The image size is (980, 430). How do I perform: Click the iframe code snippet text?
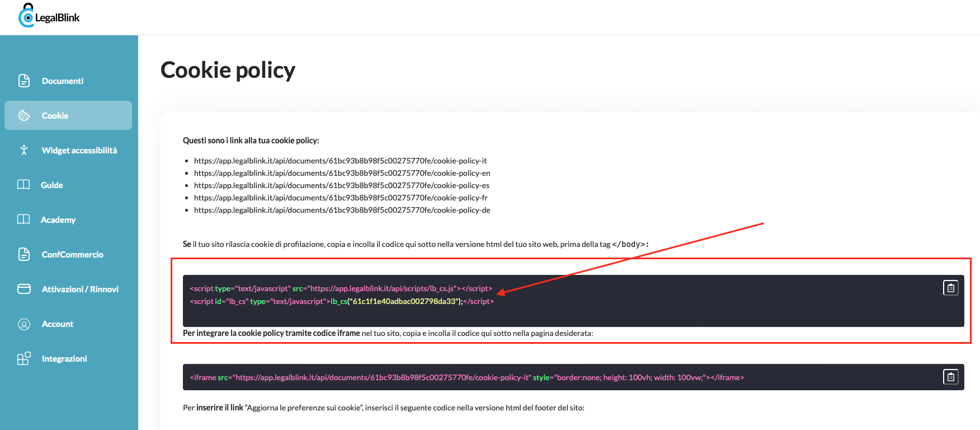coord(467,377)
